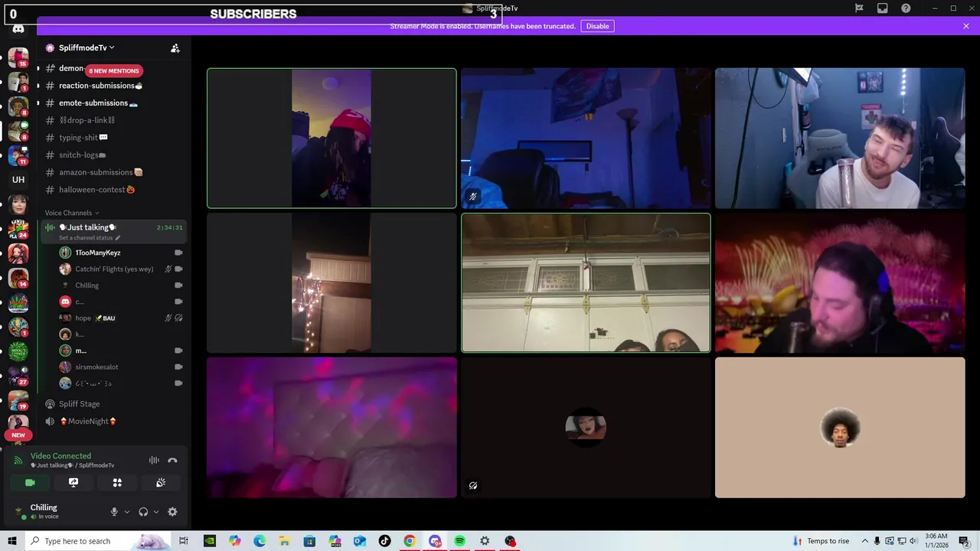The height and width of the screenshot is (551, 980).
Task: Click the share your screen button
Action: (73, 483)
